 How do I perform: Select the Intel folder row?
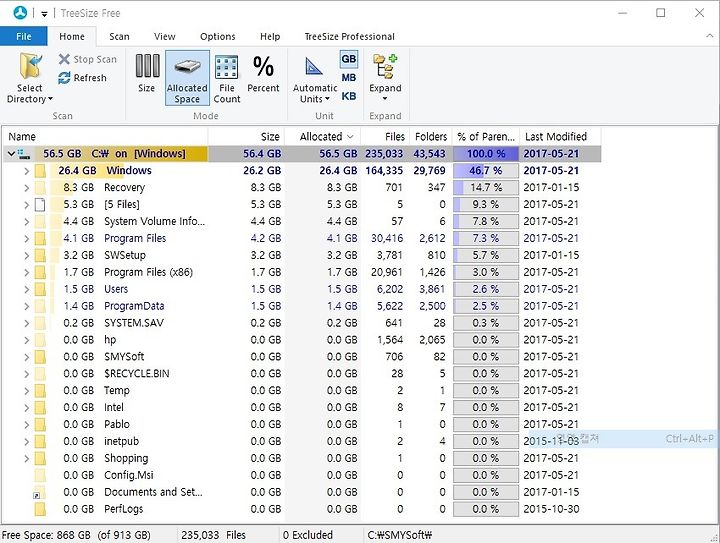[302, 408]
